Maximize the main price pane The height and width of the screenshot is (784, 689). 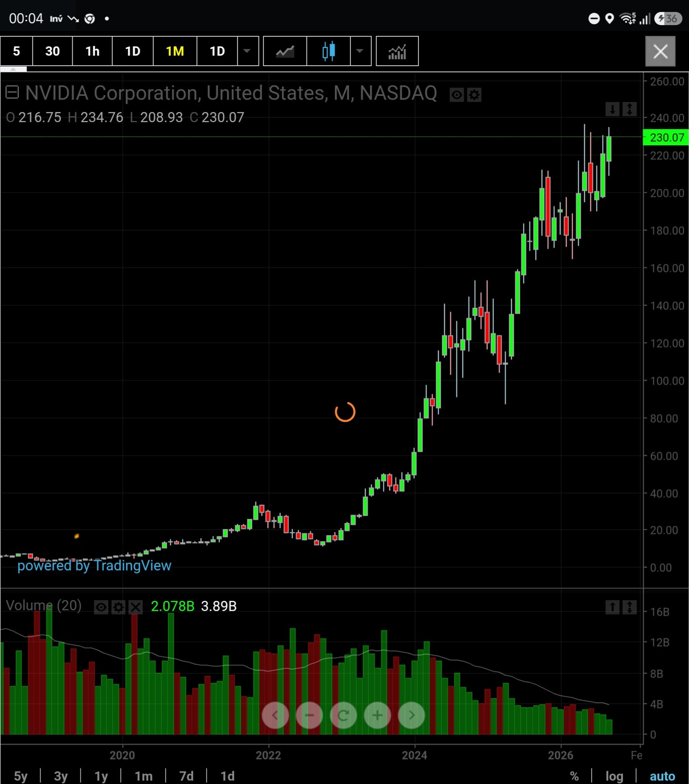tap(629, 109)
